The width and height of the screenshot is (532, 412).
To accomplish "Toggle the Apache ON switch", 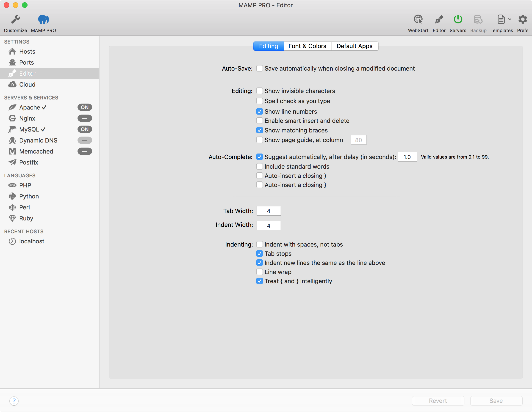I will click(85, 107).
